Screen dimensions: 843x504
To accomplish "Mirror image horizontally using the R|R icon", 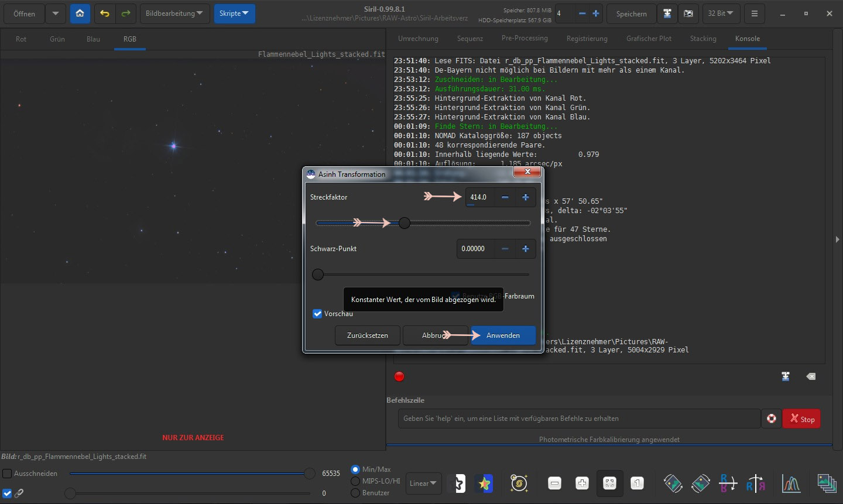I will [x=755, y=484].
